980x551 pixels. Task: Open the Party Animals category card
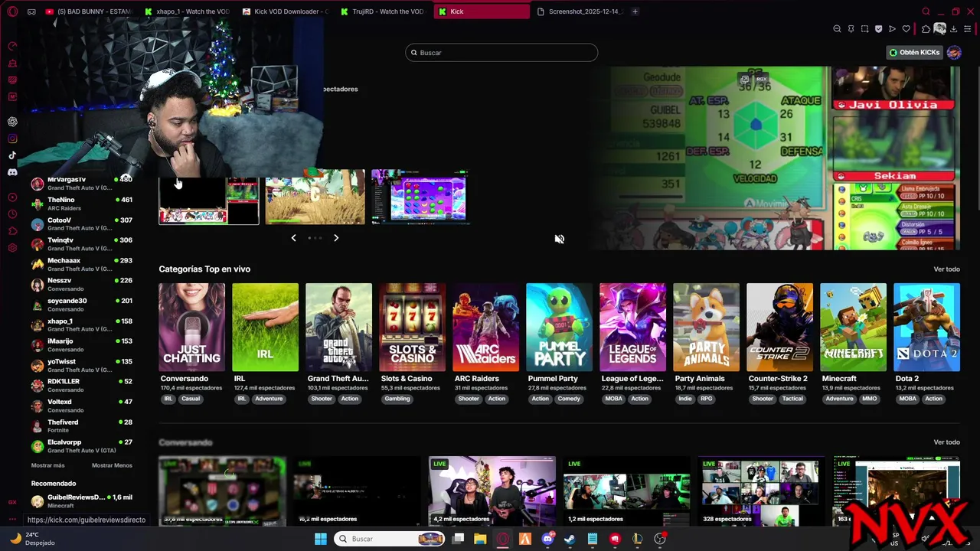pyautogui.click(x=706, y=328)
